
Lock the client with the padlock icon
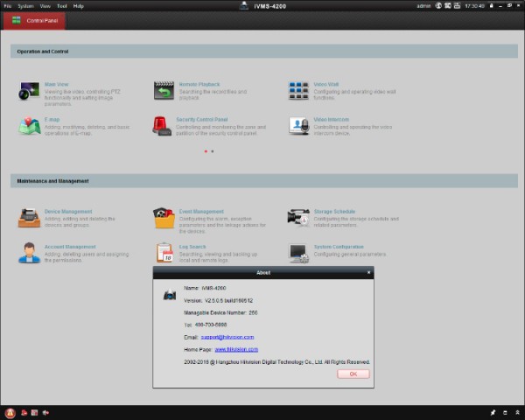(x=492, y=6)
